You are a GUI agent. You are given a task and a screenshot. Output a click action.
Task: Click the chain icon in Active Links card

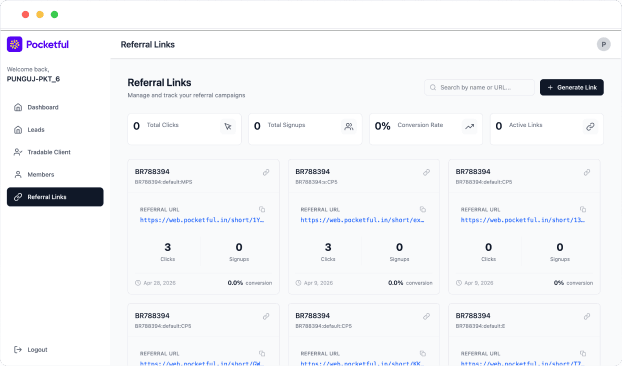tap(590, 126)
